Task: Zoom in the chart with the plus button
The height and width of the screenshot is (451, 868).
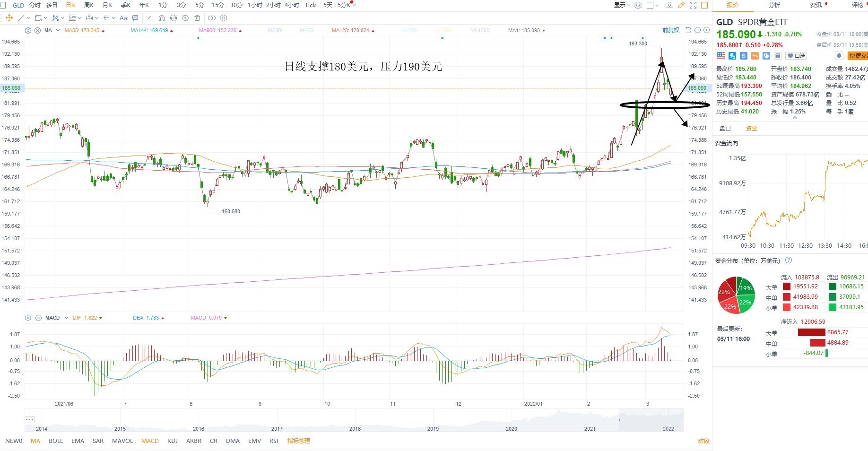Action: [706, 30]
